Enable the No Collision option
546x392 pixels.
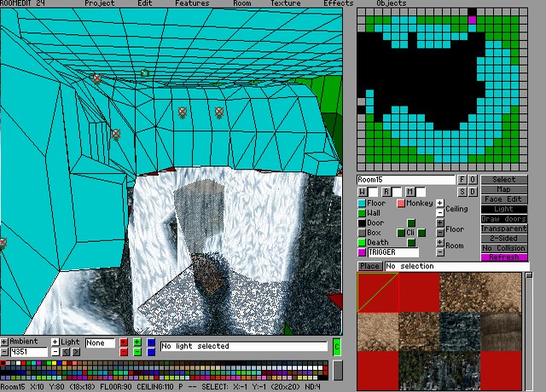pos(504,247)
